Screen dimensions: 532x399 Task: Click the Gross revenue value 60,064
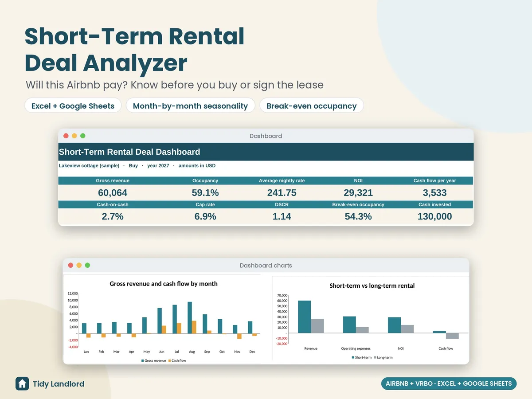coord(113,192)
